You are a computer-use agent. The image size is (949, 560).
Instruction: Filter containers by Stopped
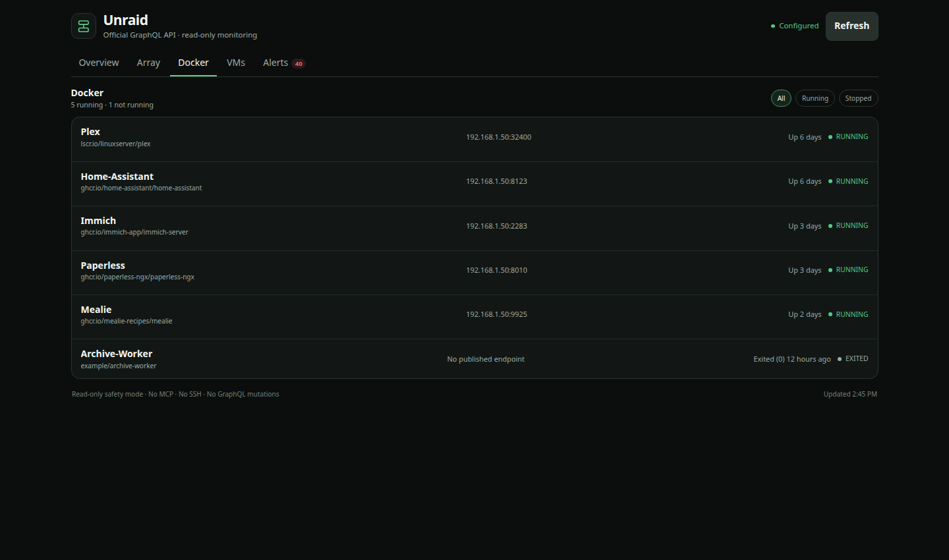[858, 98]
